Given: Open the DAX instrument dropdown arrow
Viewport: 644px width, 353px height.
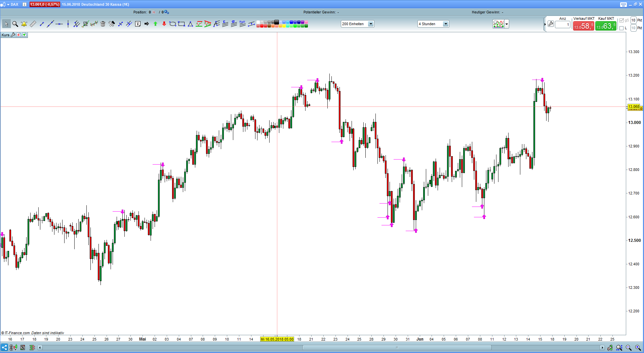Looking at the screenshot, I should [8, 4].
